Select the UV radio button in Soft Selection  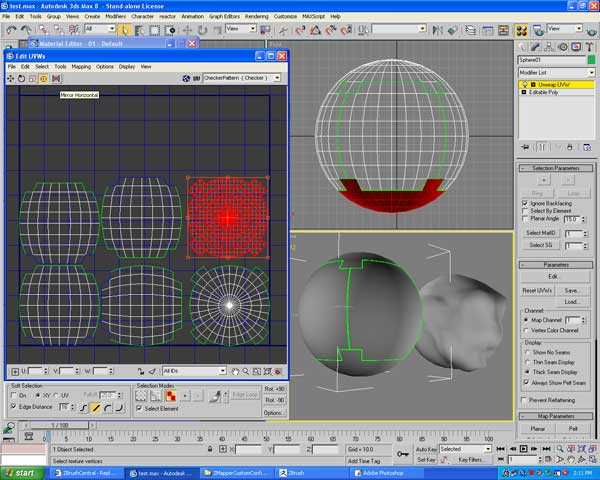(x=57, y=395)
